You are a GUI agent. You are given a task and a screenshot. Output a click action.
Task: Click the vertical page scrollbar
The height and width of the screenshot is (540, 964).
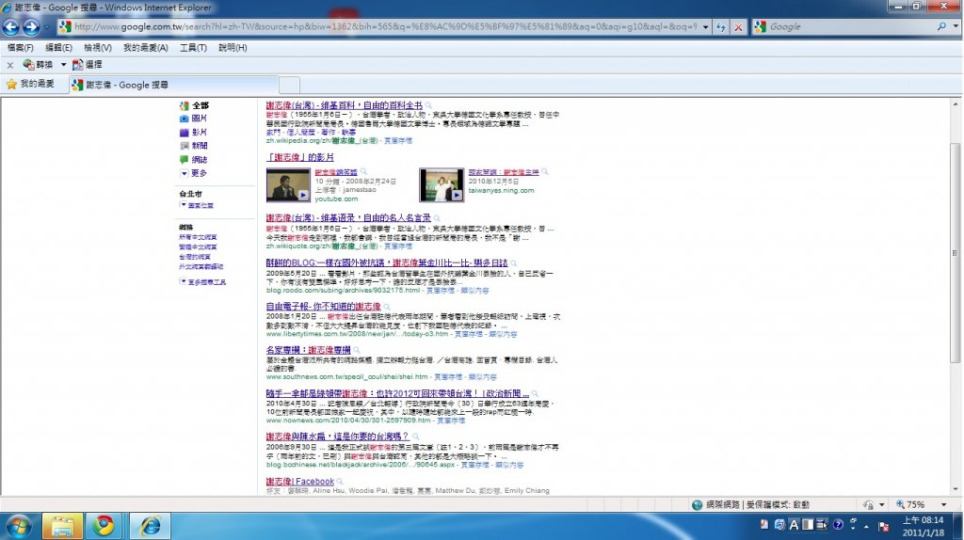(955, 300)
